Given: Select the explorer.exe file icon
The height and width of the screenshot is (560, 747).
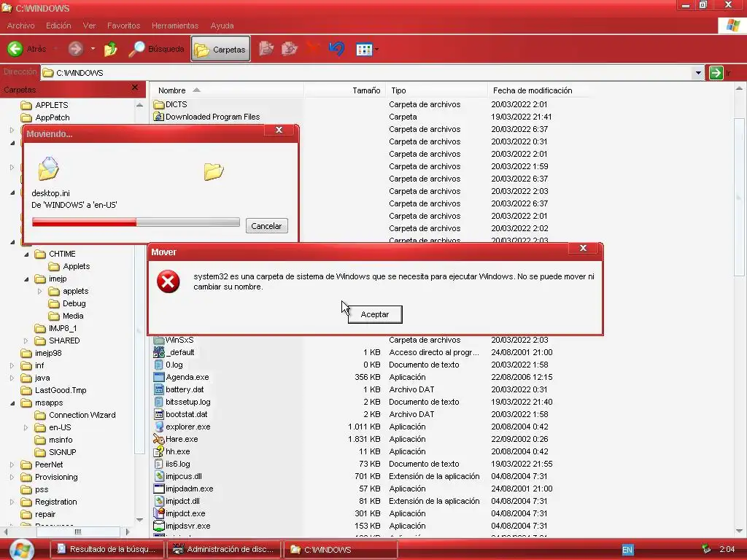Looking at the screenshot, I should click(158, 427).
